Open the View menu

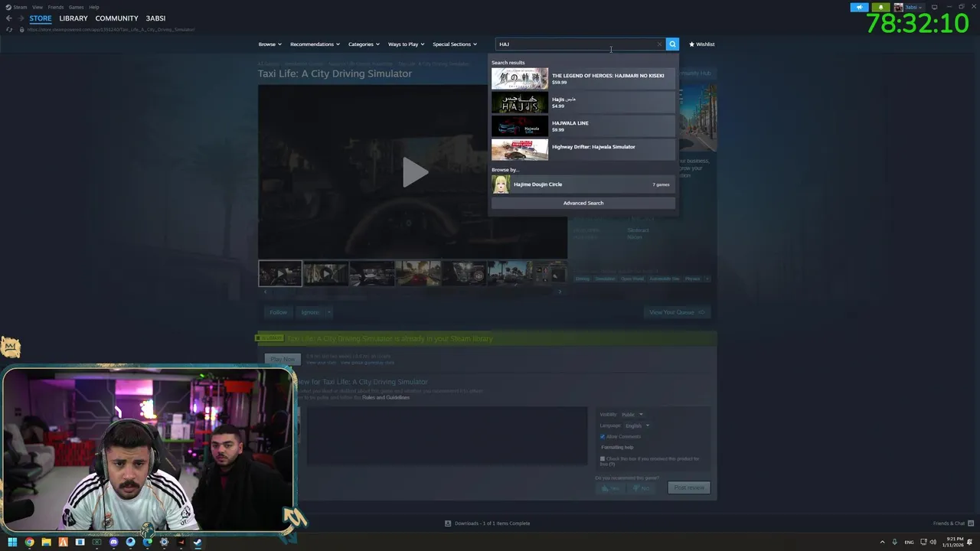[x=37, y=7]
